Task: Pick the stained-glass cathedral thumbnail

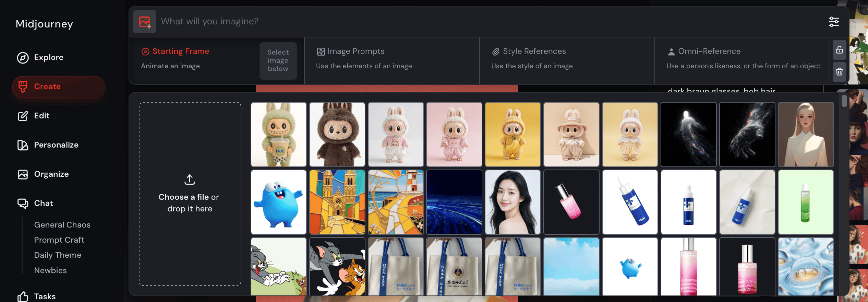Action: pyautogui.click(x=337, y=202)
